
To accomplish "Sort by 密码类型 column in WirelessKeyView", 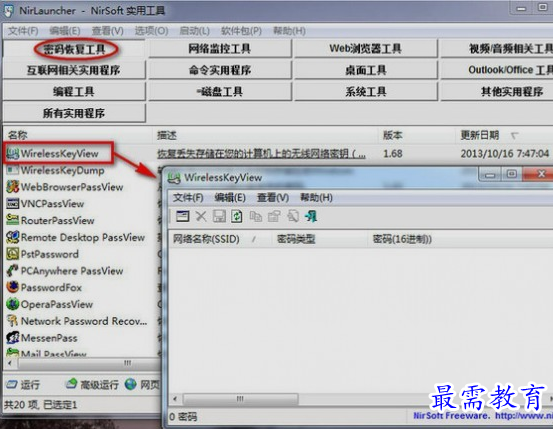I will click(x=320, y=239).
